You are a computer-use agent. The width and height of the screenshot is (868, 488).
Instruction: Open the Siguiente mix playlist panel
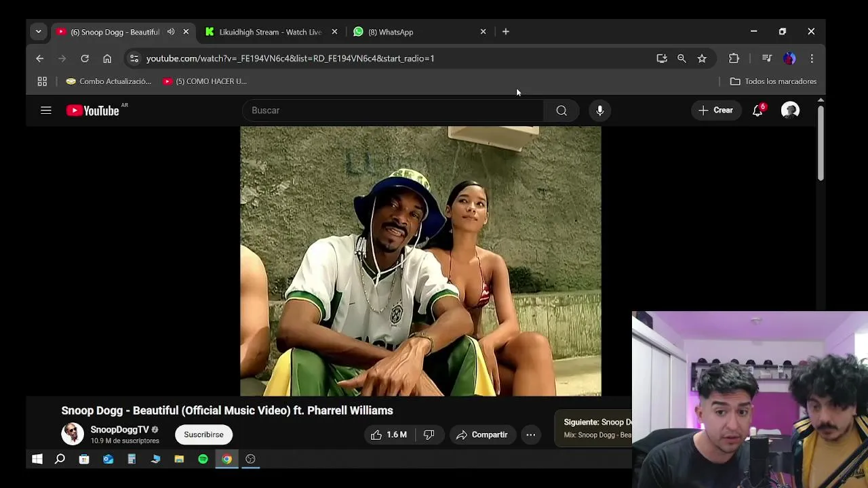pos(594,428)
